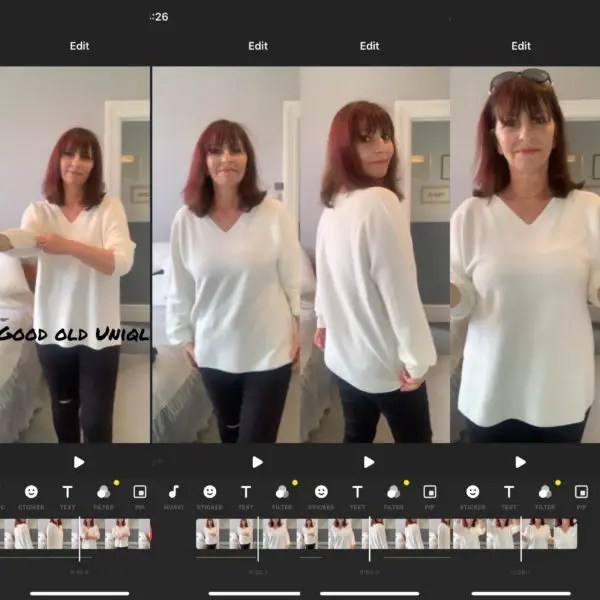Tap video preview above the Music tool
This screenshot has width=600, height=600.
coord(226,255)
